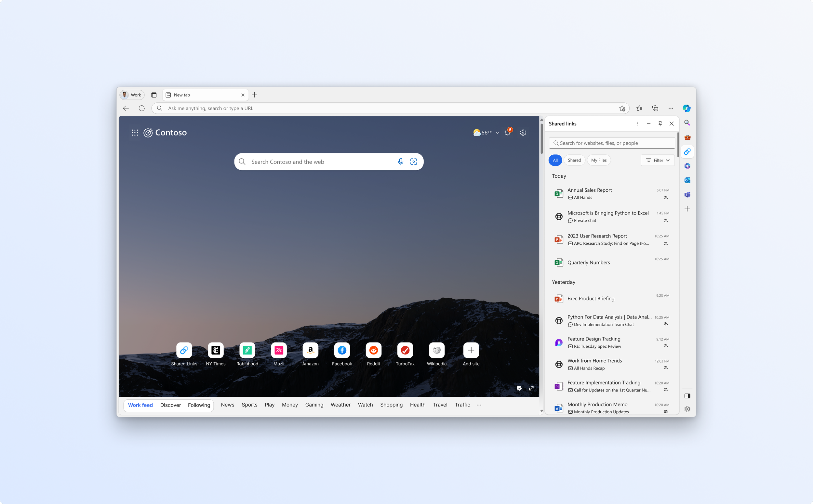This screenshot has width=813, height=504.
Task: Open Copilot icon in top-right corner
Action: point(686,108)
